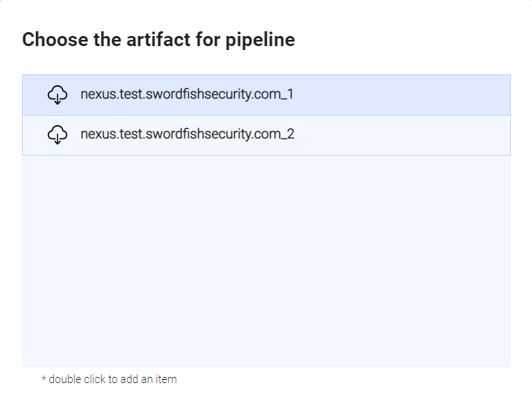Click the cloud download icon for nexus.test.swordfishsecurity.com_1
Viewport: 532px width, 405px height.
(58, 95)
